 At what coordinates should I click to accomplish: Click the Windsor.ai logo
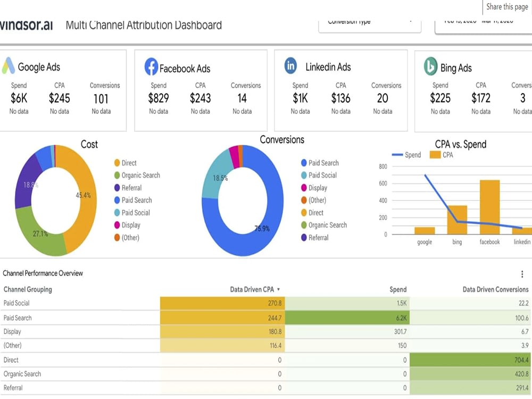(x=27, y=24)
